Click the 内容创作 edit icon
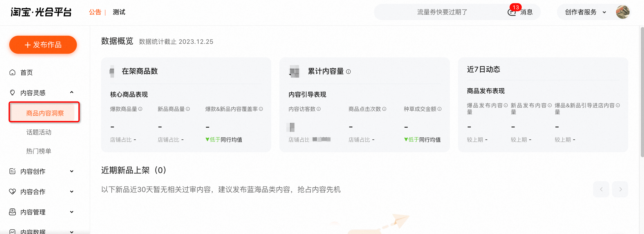The width and height of the screenshot is (644, 234). coord(12,171)
